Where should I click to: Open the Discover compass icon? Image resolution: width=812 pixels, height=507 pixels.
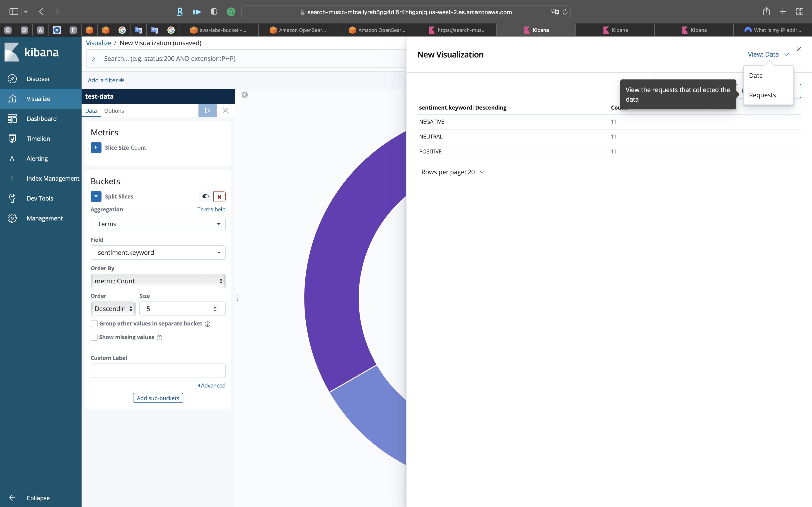tap(12, 79)
